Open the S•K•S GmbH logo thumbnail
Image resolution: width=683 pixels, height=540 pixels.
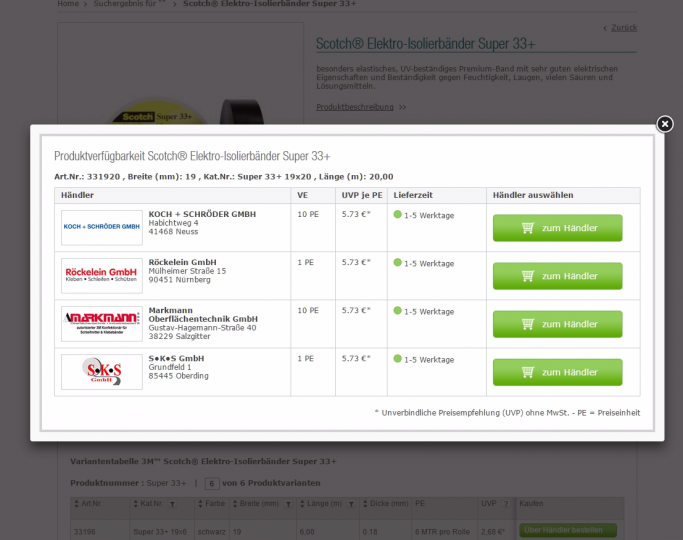point(102,371)
